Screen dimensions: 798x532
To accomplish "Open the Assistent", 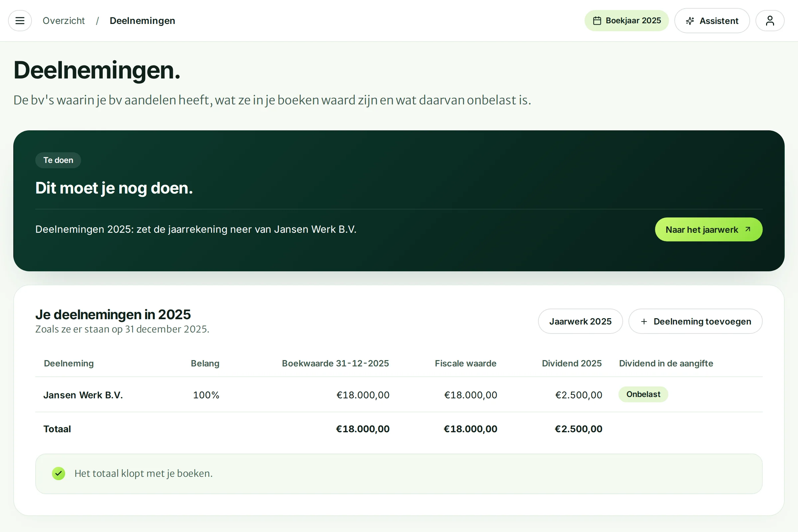I will tap(712, 21).
